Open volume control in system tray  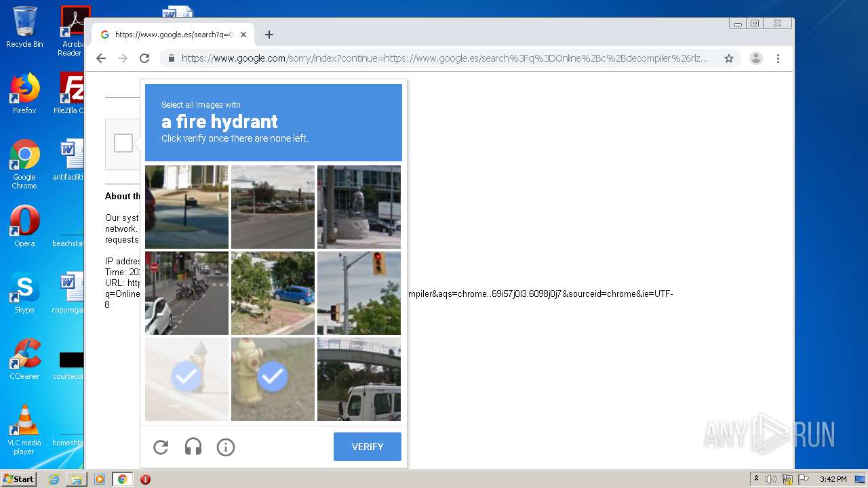pyautogui.click(x=771, y=479)
